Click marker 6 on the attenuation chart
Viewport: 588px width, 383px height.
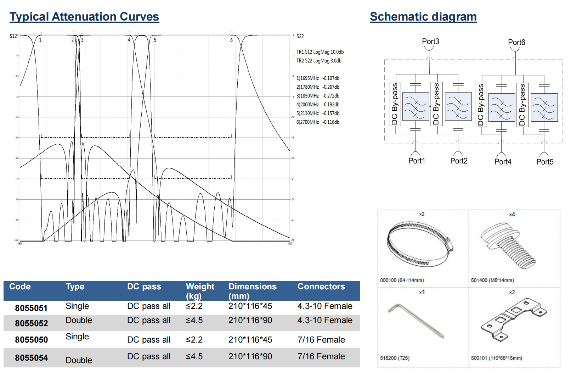coord(232,40)
